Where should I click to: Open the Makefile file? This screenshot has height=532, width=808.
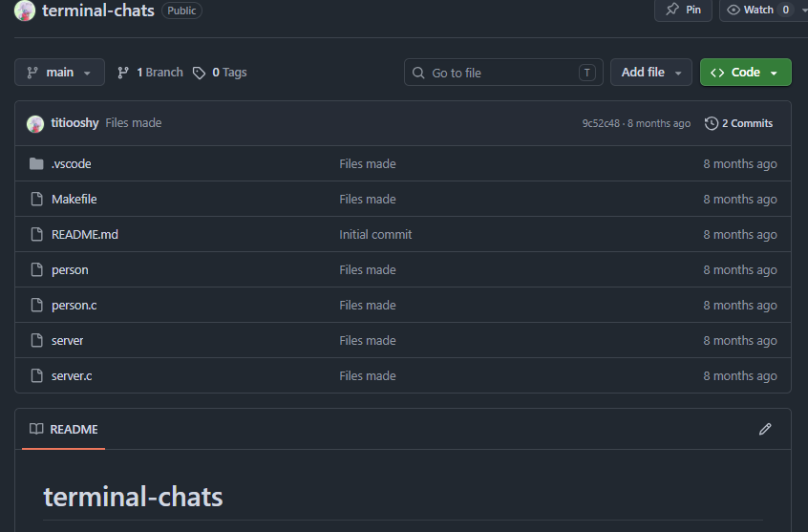pos(74,199)
